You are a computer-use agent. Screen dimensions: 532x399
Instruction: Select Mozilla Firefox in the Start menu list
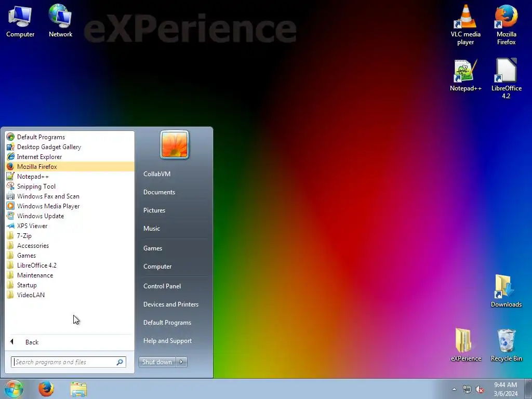tap(70, 167)
